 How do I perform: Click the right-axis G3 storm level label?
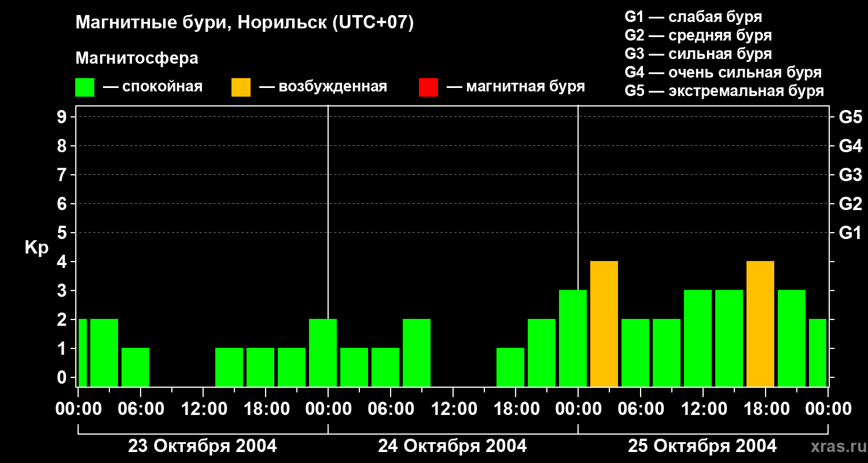point(850,175)
